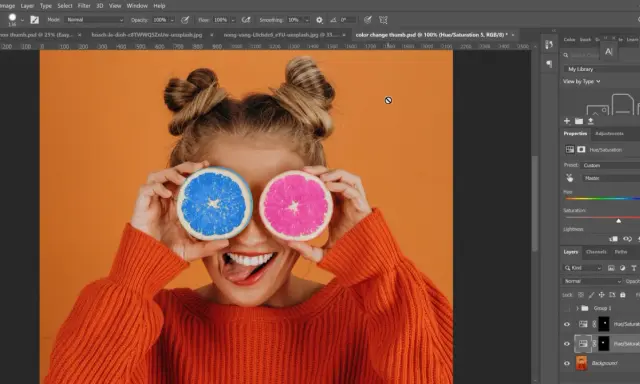The image size is (640, 384).
Task: Open the History panel icon in the dock
Action: (x=549, y=44)
